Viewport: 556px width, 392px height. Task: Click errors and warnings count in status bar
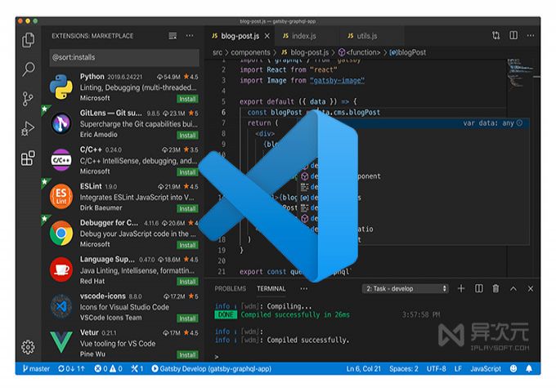(x=108, y=368)
